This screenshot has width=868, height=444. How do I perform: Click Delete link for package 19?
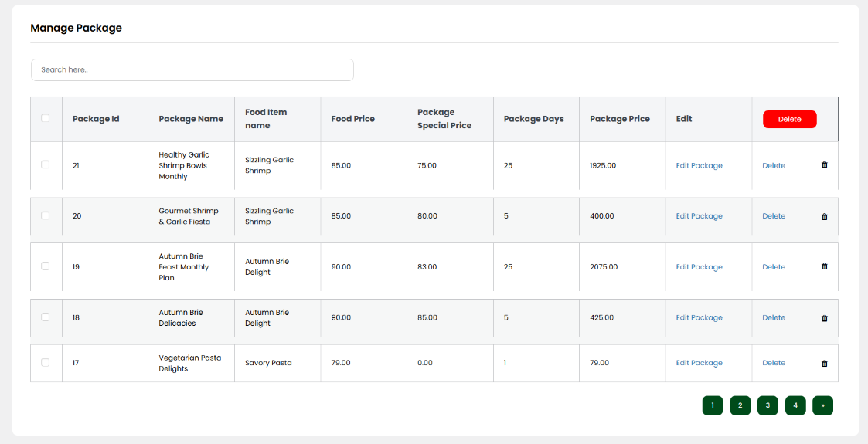click(x=774, y=267)
